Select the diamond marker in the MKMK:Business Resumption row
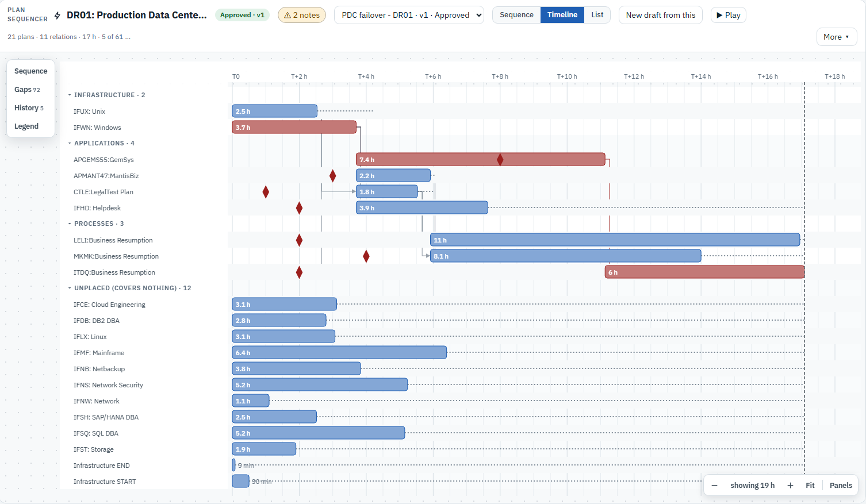The image size is (866, 504). coord(366,256)
